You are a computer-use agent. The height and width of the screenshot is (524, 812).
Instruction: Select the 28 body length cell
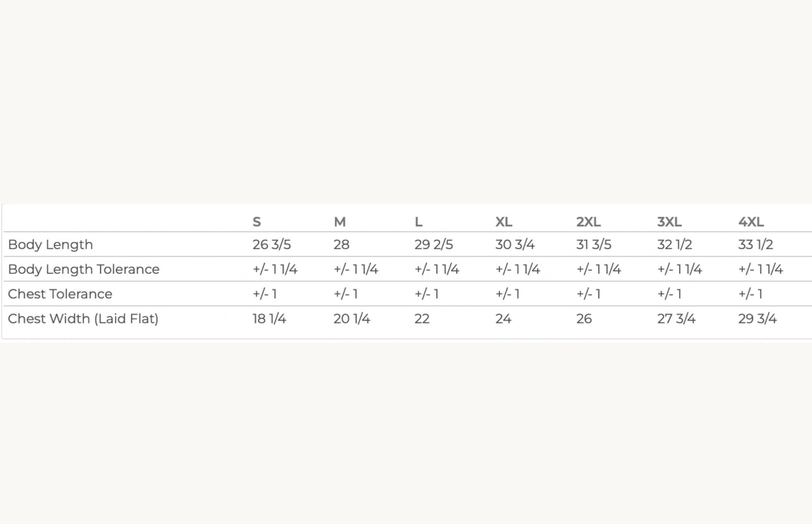pos(341,245)
